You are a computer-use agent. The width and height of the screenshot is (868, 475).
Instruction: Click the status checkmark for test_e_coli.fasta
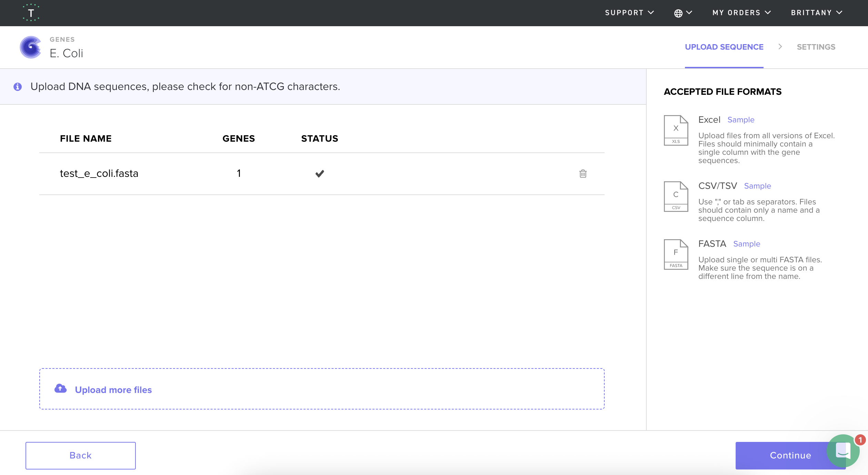(x=320, y=173)
